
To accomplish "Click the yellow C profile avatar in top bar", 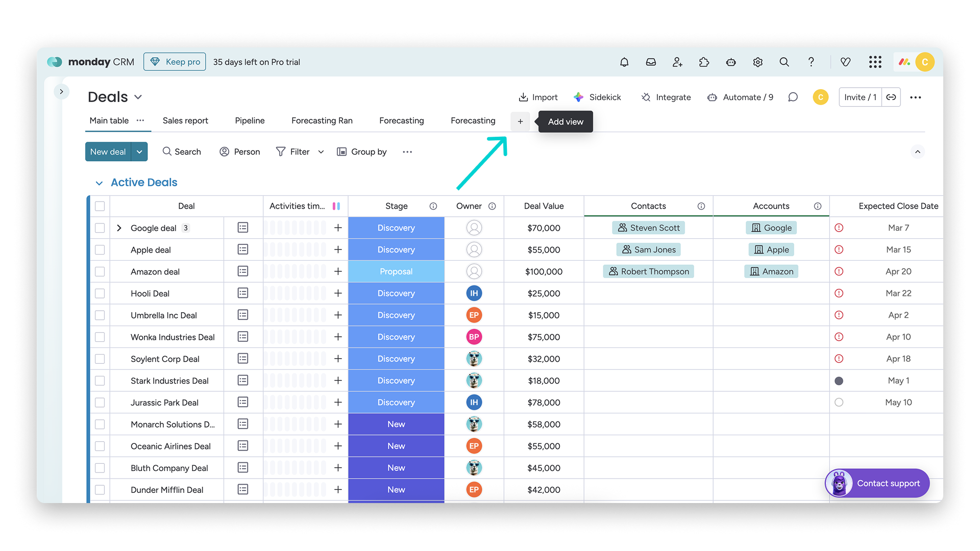I will [x=925, y=62].
